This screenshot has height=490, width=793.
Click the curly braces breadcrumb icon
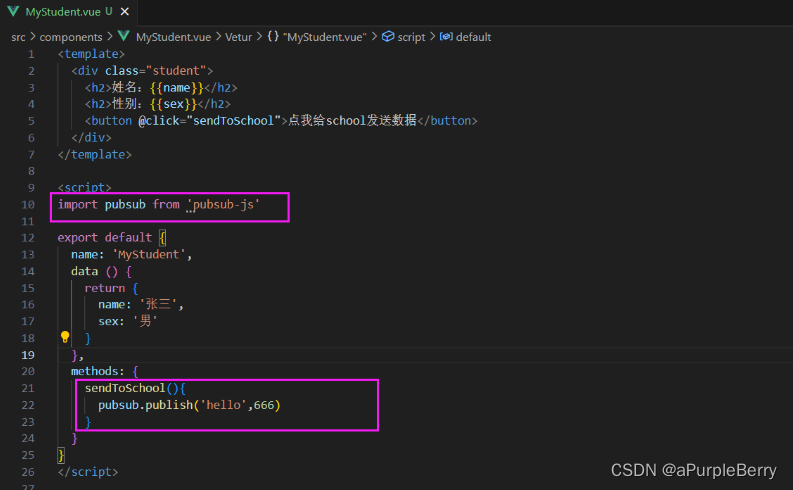point(273,36)
